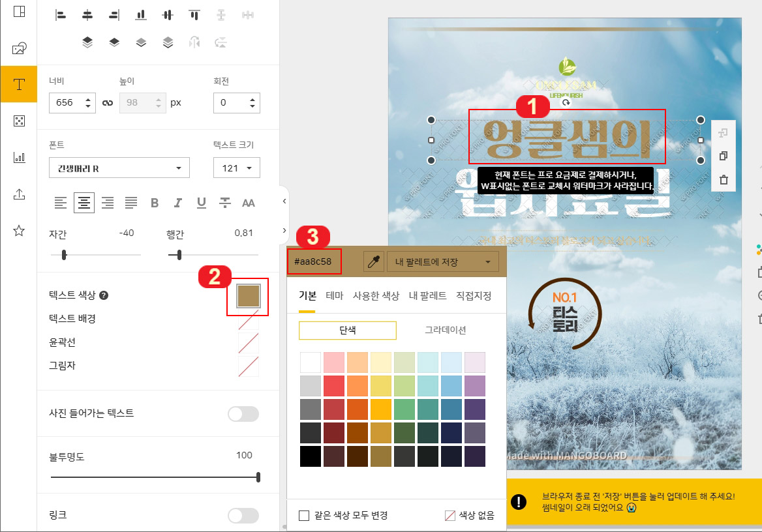
Task: Click the upload icon in the sidebar
Action: (x=19, y=194)
